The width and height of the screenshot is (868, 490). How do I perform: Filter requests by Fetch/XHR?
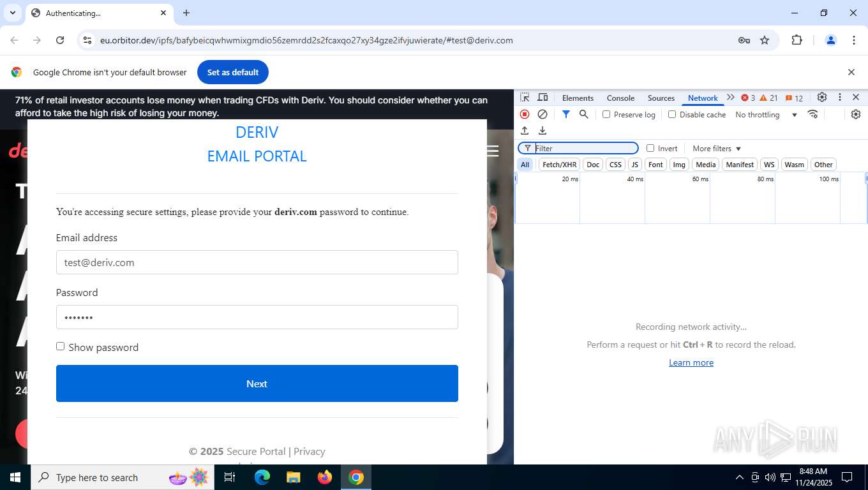pos(559,165)
